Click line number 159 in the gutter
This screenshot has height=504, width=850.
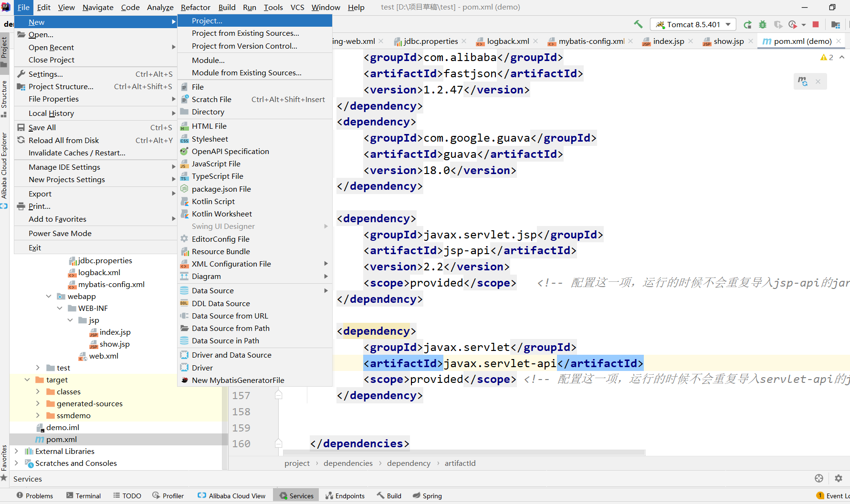tap(241, 428)
